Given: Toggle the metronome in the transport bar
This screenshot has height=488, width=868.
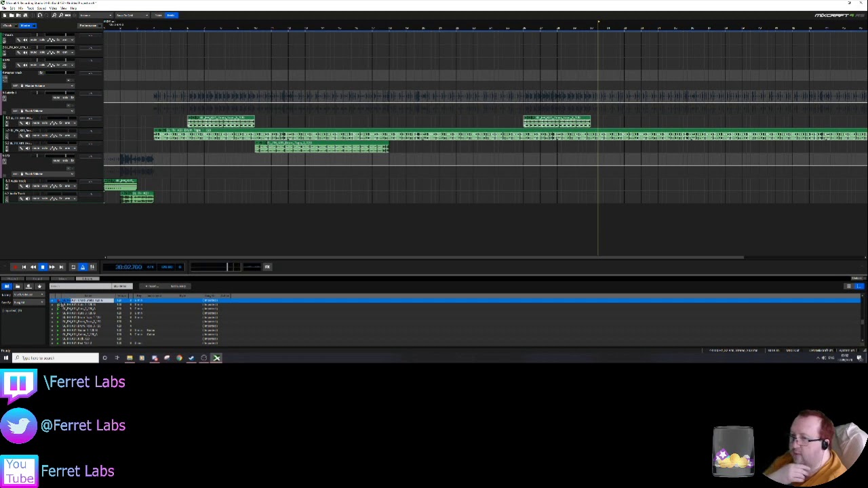Looking at the screenshot, I should coord(83,267).
